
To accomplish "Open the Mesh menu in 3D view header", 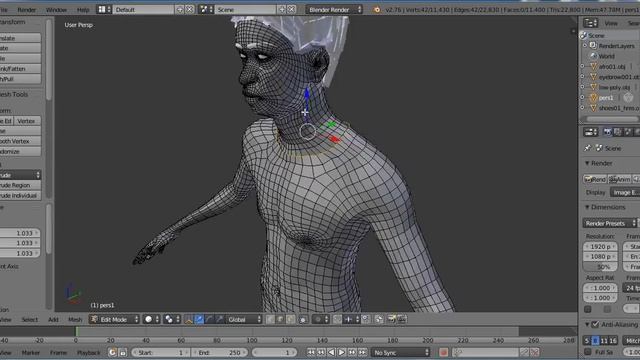I will (x=75, y=319).
